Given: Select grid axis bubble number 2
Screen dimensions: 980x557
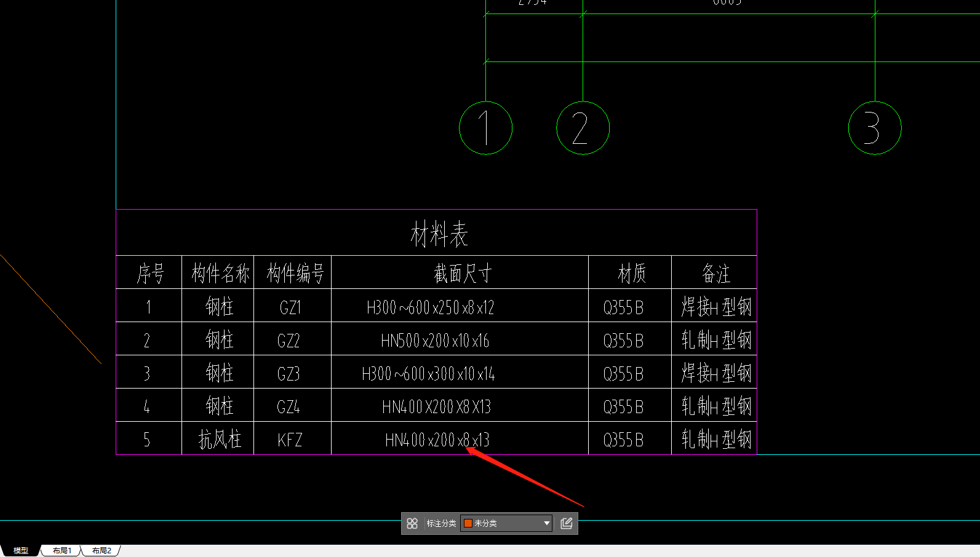Looking at the screenshot, I should pos(583,128).
